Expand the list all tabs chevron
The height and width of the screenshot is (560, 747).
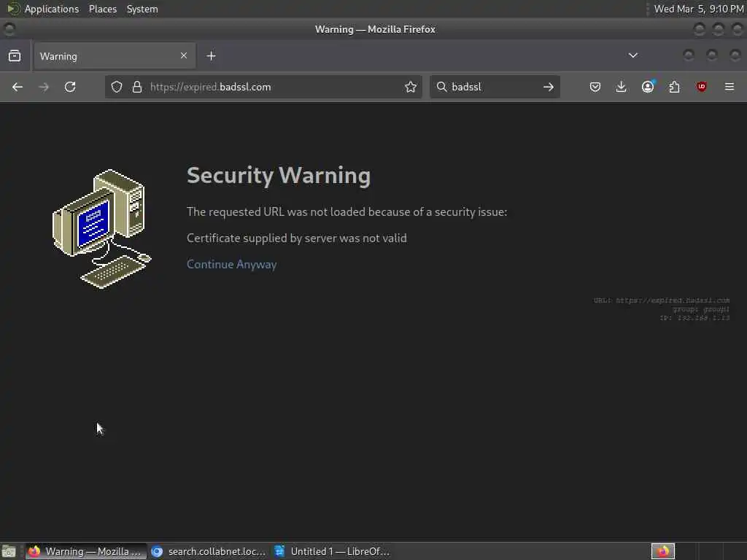pyautogui.click(x=633, y=55)
